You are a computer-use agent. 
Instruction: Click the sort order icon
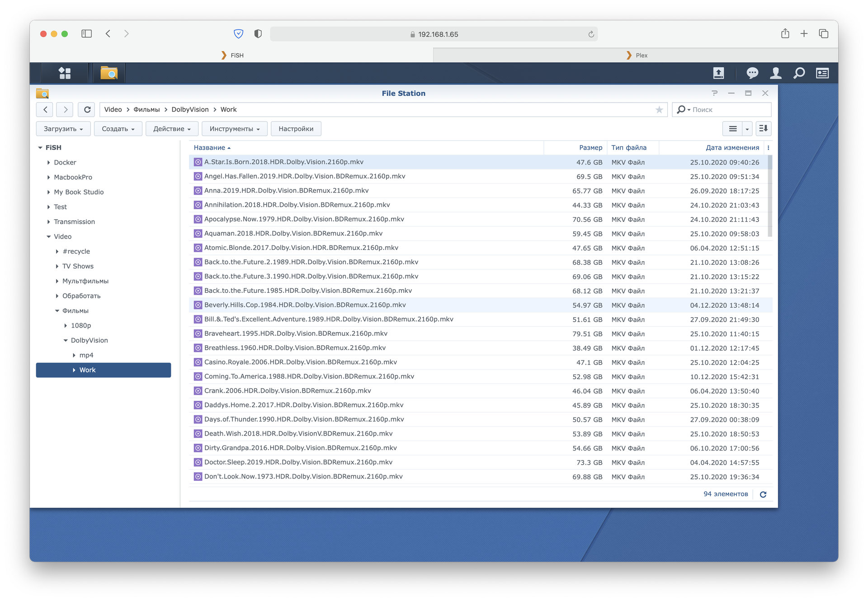[x=763, y=129]
